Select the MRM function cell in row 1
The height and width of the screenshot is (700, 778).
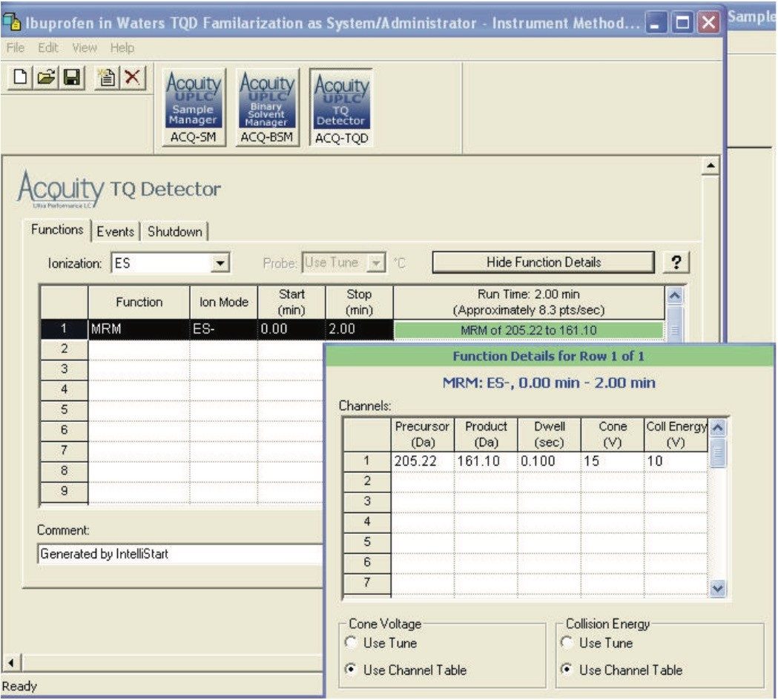pyautogui.click(x=139, y=329)
